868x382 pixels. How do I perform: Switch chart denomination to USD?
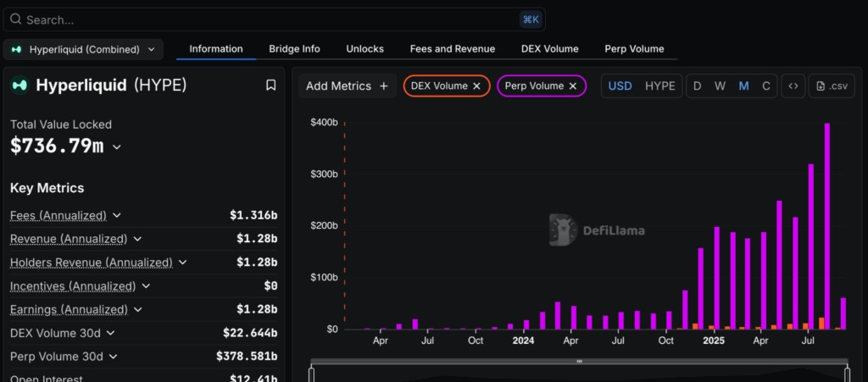point(620,86)
